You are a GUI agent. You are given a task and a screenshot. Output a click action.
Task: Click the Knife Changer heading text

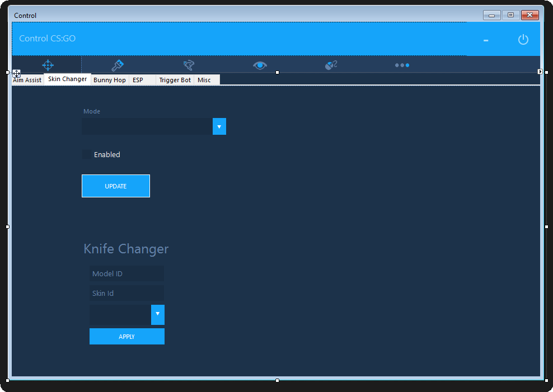click(x=126, y=249)
